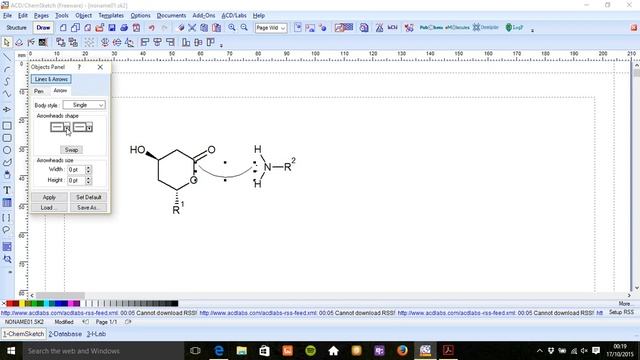Screen dimensions: 640x360
Task: Copy selection using toolbar icon
Action: (204, 28)
